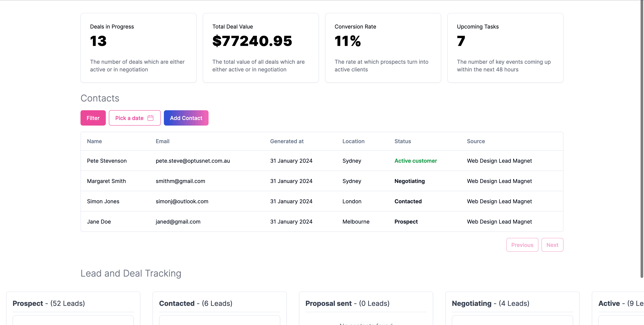Click email simonj@outlook.com

tap(182, 201)
